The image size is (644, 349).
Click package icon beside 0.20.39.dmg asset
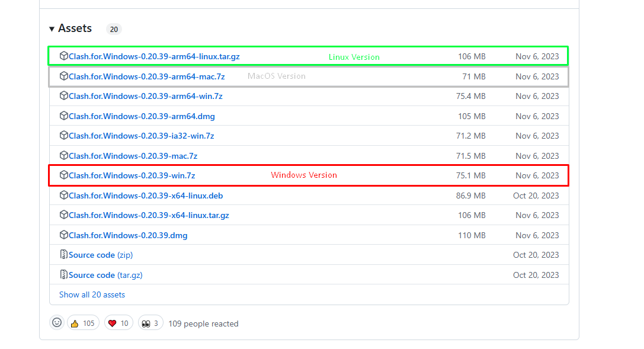click(64, 235)
